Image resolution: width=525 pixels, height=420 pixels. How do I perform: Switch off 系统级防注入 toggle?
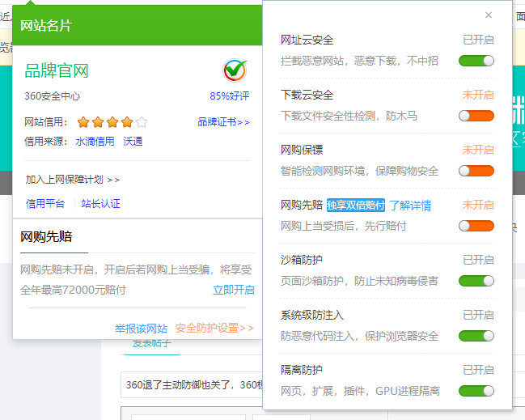click(x=476, y=336)
